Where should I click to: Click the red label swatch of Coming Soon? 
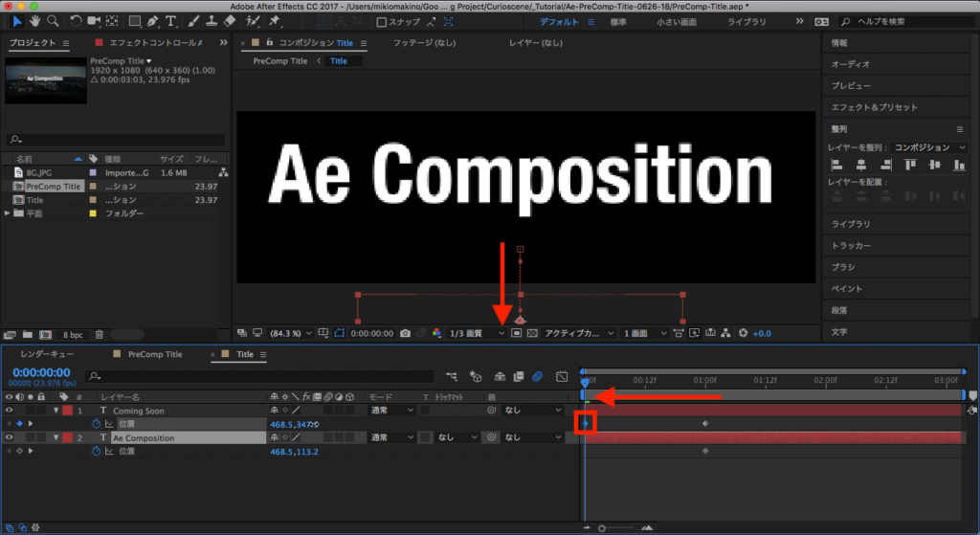click(68, 411)
